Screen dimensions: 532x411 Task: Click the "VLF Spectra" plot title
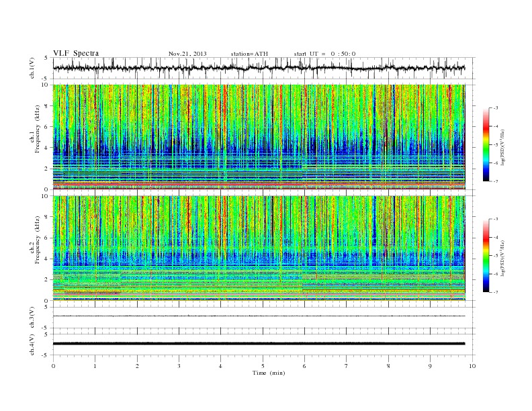76,53
